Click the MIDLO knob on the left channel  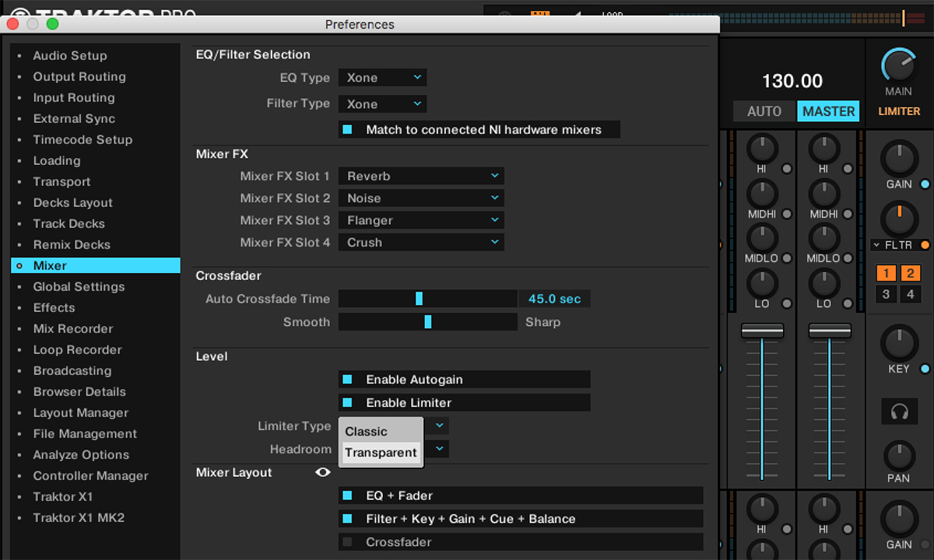[x=762, y=237]
